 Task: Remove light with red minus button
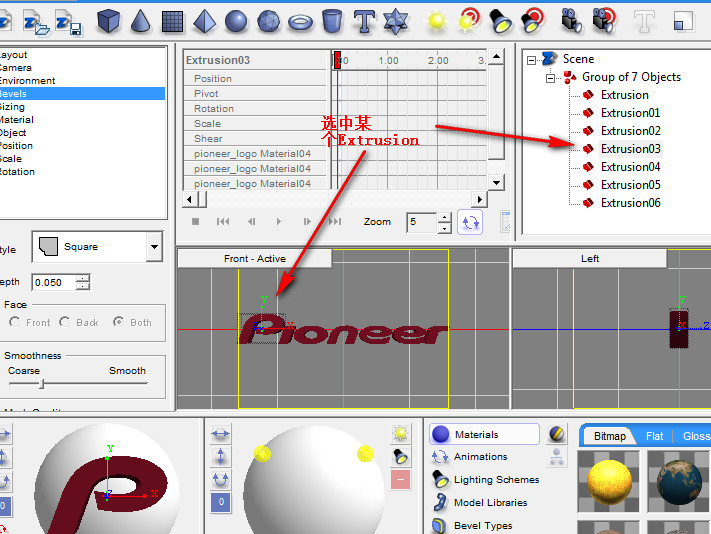tap(400, 480)
